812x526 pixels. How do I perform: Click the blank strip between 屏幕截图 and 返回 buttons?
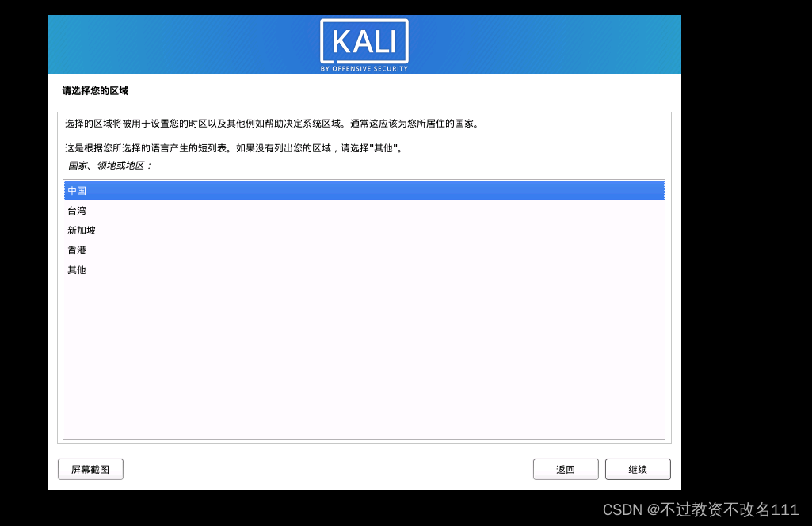click(328, 469)
